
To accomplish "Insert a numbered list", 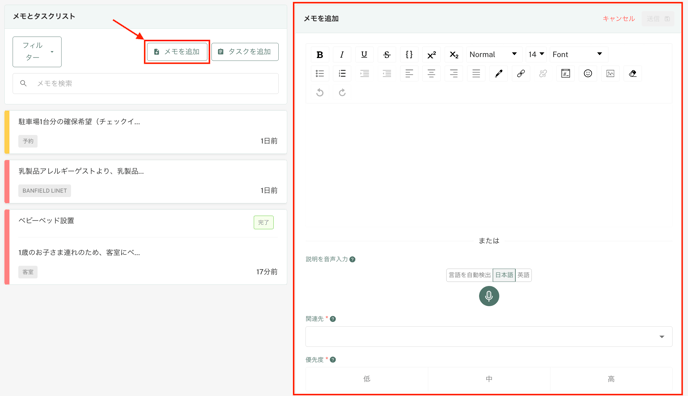I will click(x=342, y=73).
